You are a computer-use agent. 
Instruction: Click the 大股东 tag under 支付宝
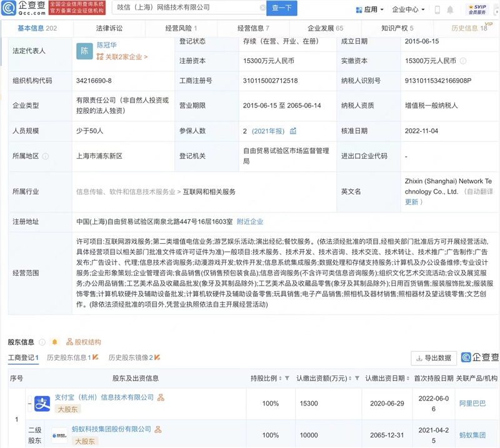pos(68,409)
